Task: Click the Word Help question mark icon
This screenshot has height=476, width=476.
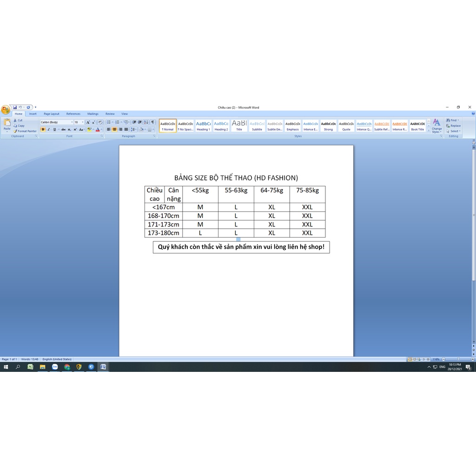Action: click(473, 113)
